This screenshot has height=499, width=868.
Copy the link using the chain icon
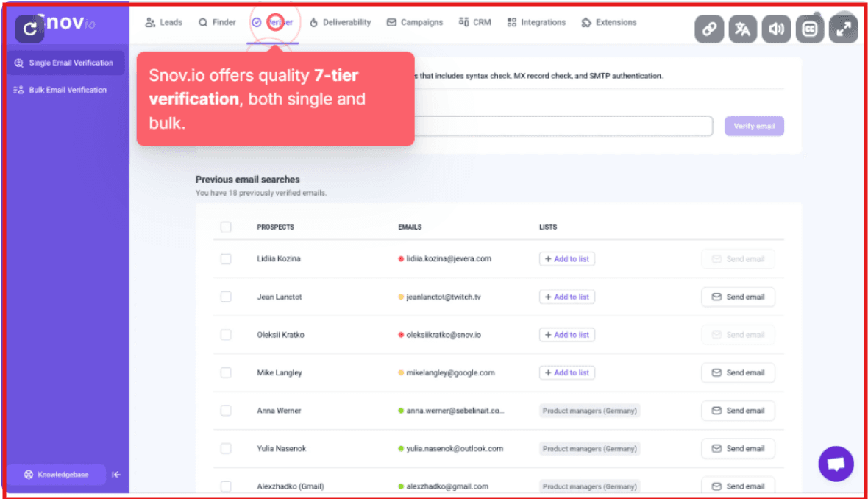tap(709, 29)
